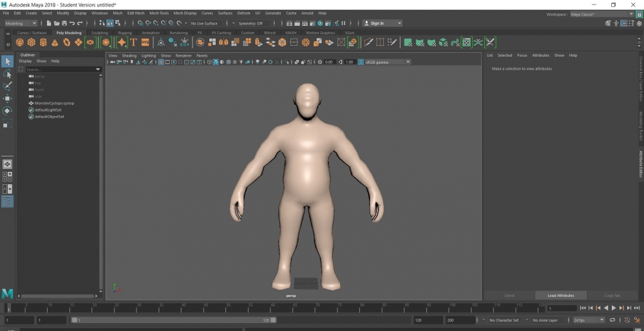Click the polygon cone shelf icon

(x=55, y=43)
